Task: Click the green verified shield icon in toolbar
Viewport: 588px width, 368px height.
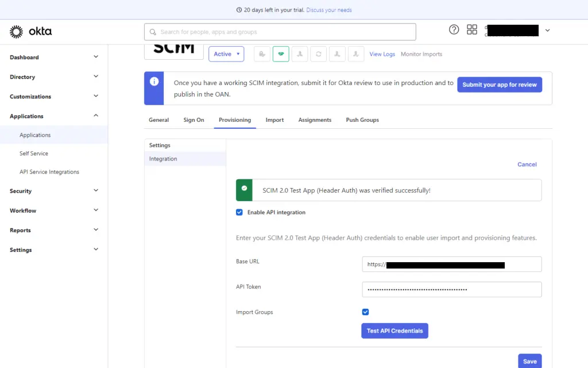Action: (x=281, y=53)
